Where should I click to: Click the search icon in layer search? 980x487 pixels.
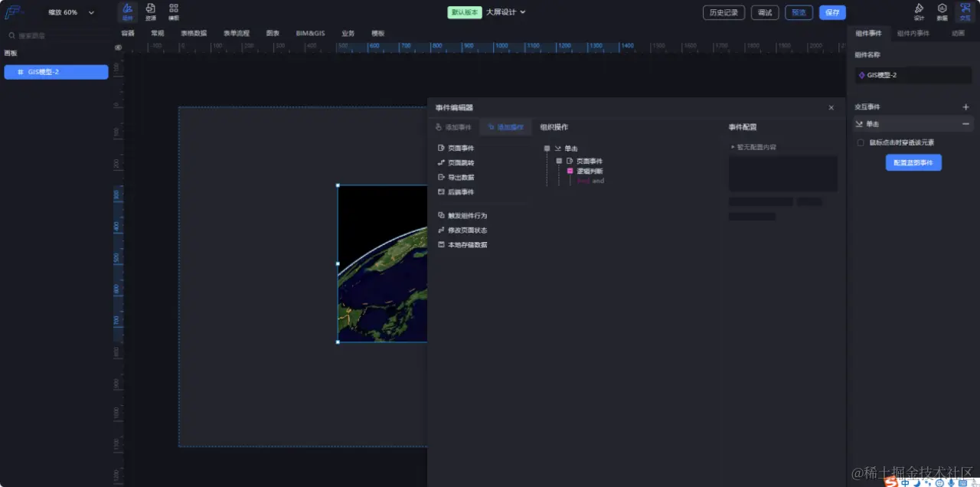tap(11, 36)
